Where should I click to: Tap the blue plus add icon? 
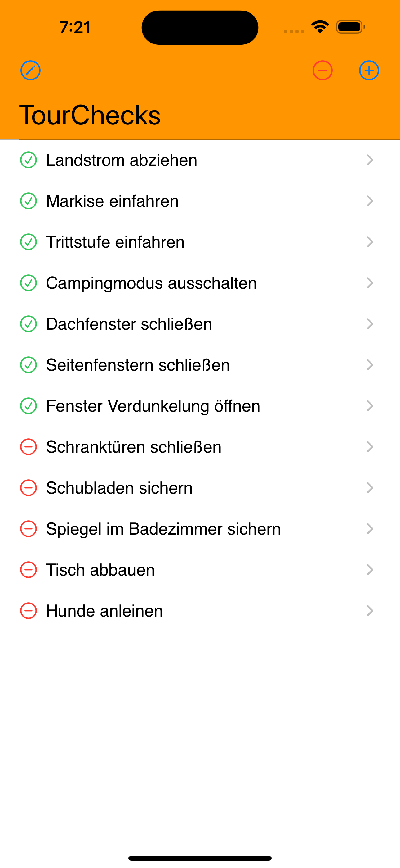point(369,70)
